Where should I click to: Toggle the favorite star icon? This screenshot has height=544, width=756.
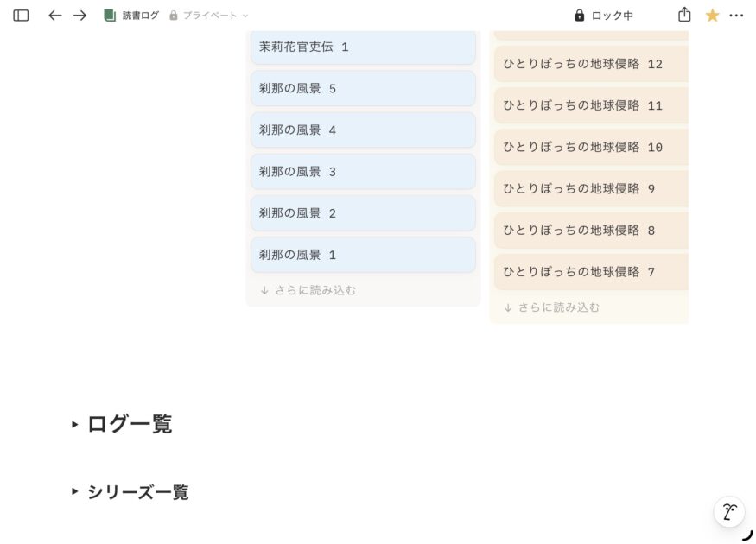click(x=712, y=16)
